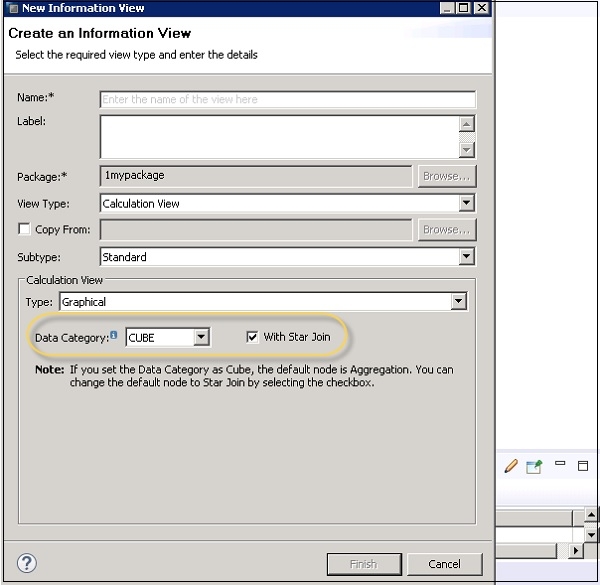Click Browse button next to Package field
This screenshot has height=585, width=600.
[x=446, y=176]
